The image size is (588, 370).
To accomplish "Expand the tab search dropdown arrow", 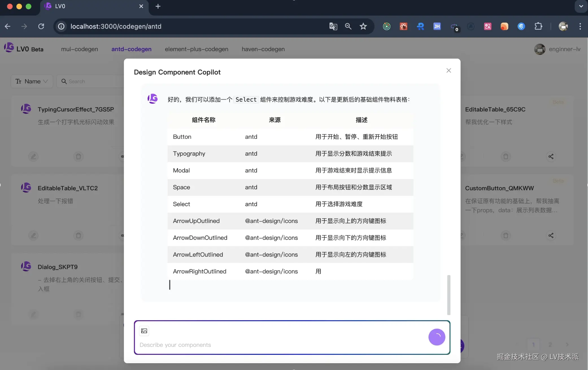I will (x=581, y=6).
